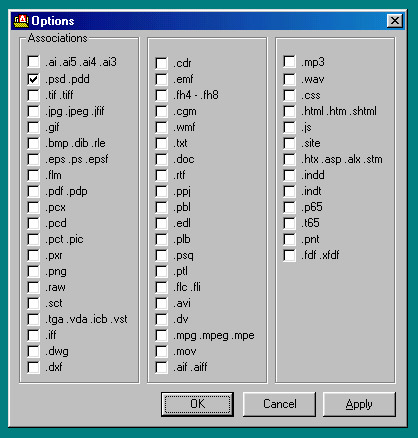Enable the .html .htm .shtml checkbox
Screen dimensions: 418x438
(x=289, y=111)
